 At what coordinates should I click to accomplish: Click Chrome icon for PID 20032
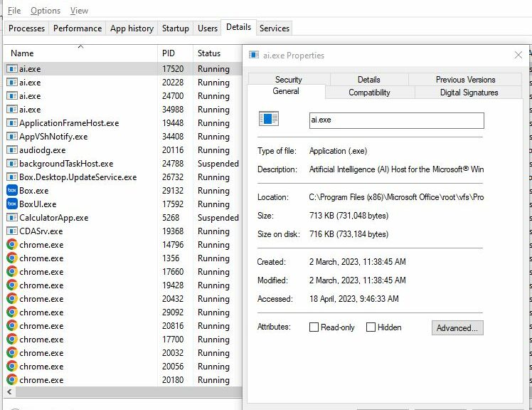click(x=12, y=353)
